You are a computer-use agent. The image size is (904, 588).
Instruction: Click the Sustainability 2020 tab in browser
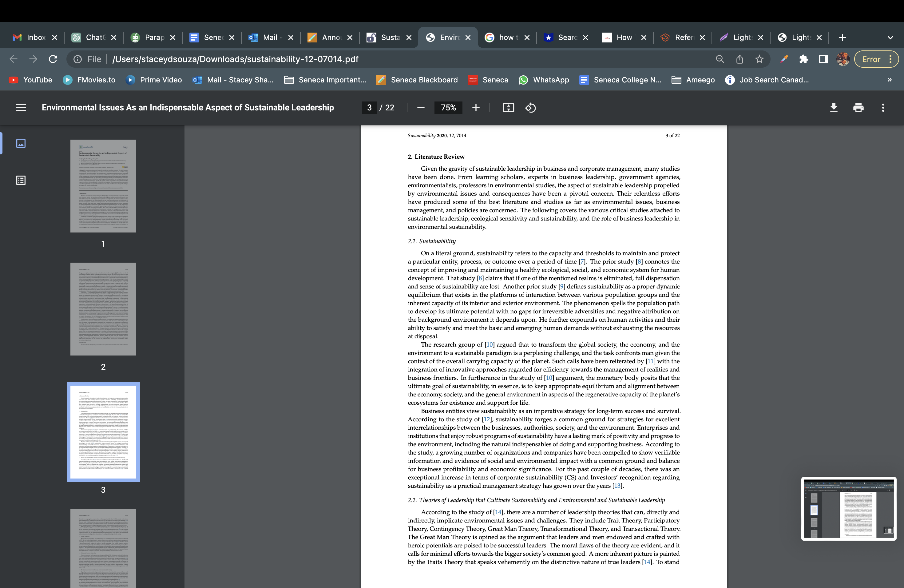click(389, 38)
